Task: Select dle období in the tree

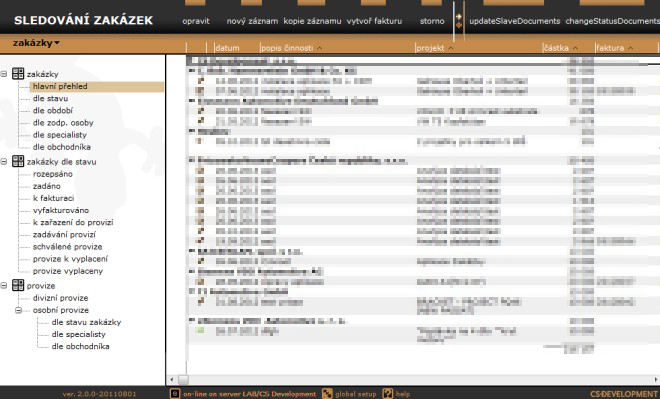Action: click(x=53, y=111)
